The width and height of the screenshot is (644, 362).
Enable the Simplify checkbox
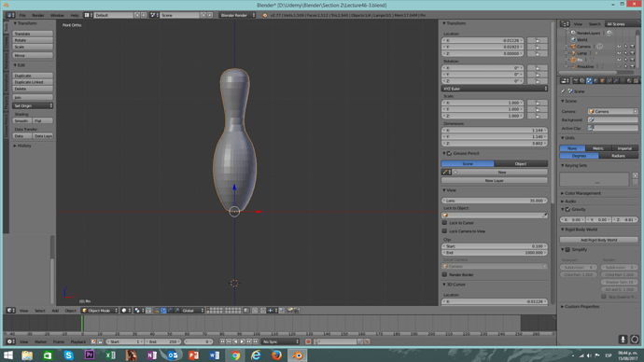(x=567, y=249)
